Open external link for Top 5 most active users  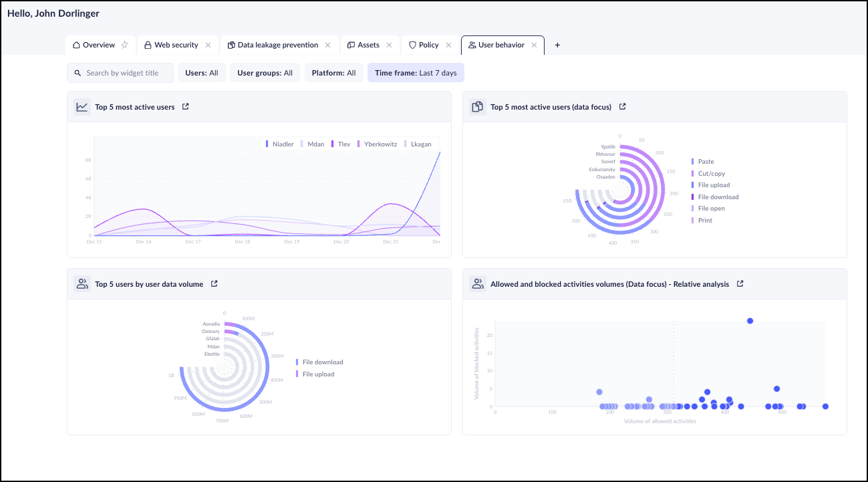tap(186, 106)
